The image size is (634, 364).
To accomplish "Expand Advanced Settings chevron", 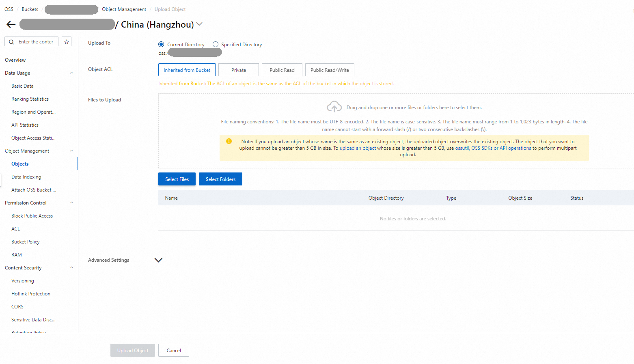I will [158, 260].
